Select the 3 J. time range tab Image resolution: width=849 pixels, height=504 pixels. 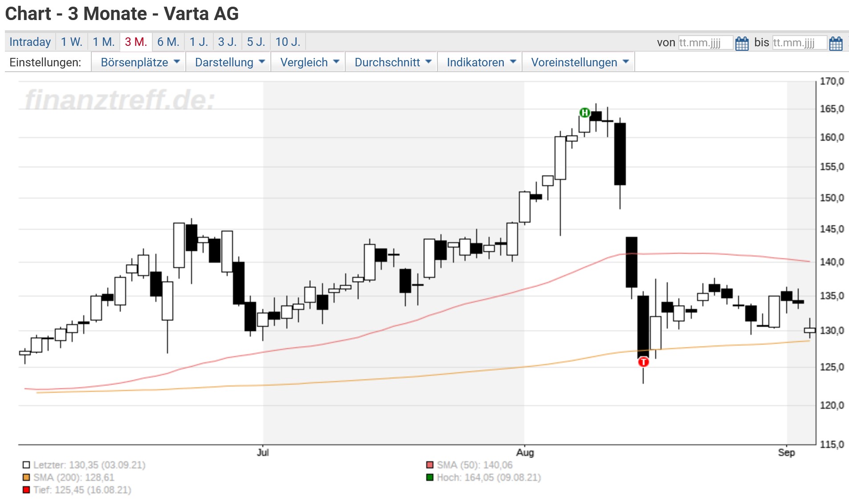(228, 42)
